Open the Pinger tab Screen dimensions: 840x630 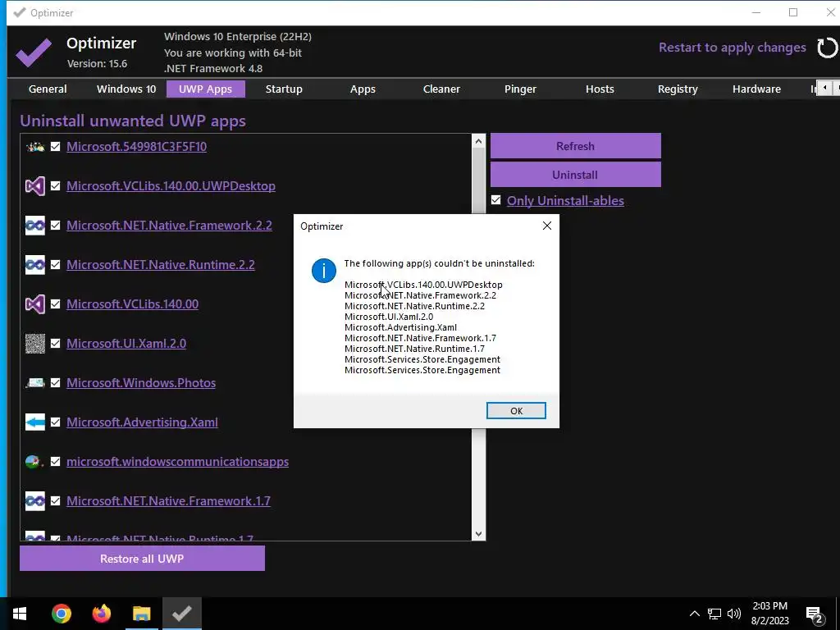(x=520, y=89)
